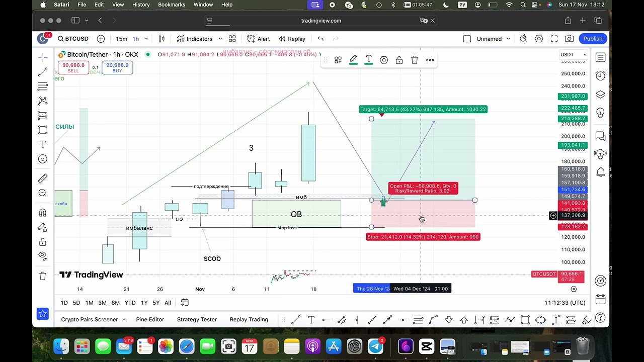Remove drawings using left sidebar trash icon
Screen dimensions: 644x362
[x=43, y=276]
